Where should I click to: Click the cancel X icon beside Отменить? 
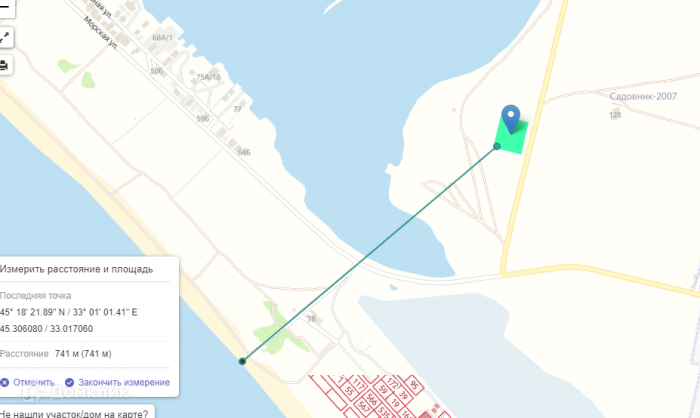[x=4, y=382]
